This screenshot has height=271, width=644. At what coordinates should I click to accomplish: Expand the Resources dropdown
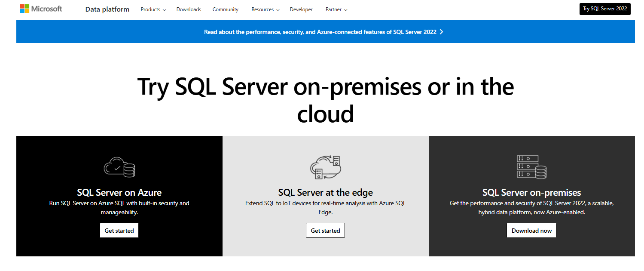coord(266,9)
